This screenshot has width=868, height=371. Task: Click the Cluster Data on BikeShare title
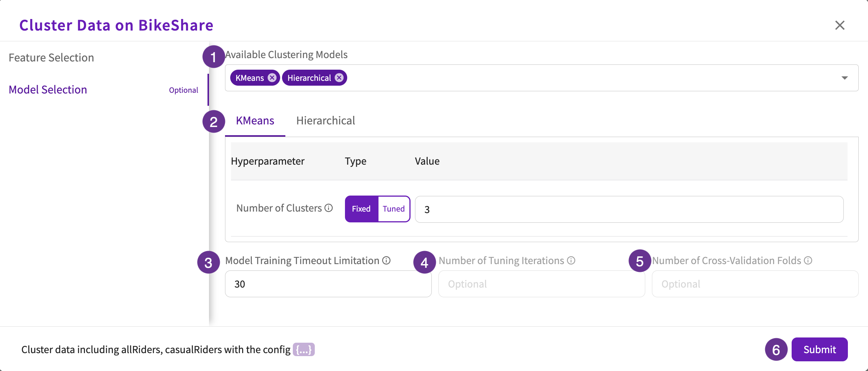click(116, 25)
